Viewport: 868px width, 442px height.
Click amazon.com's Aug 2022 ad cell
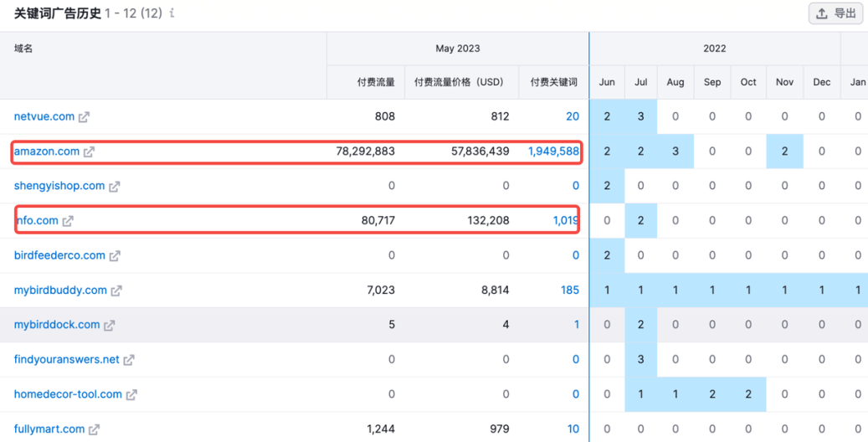pyautogui.click(x=675, y=152)
